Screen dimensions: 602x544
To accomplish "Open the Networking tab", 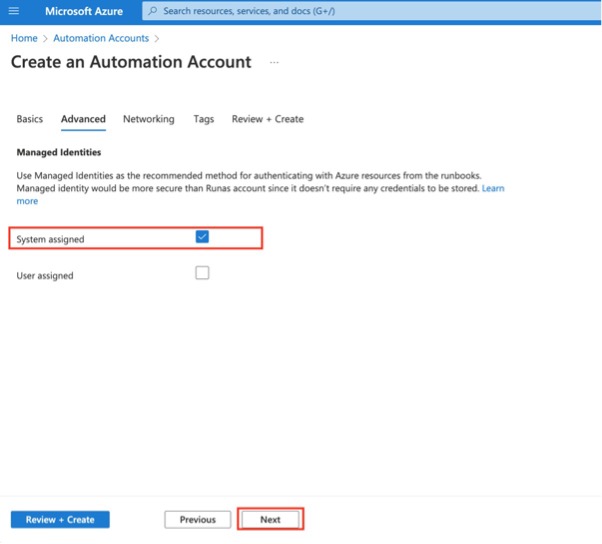I will [x=149, y=119].
